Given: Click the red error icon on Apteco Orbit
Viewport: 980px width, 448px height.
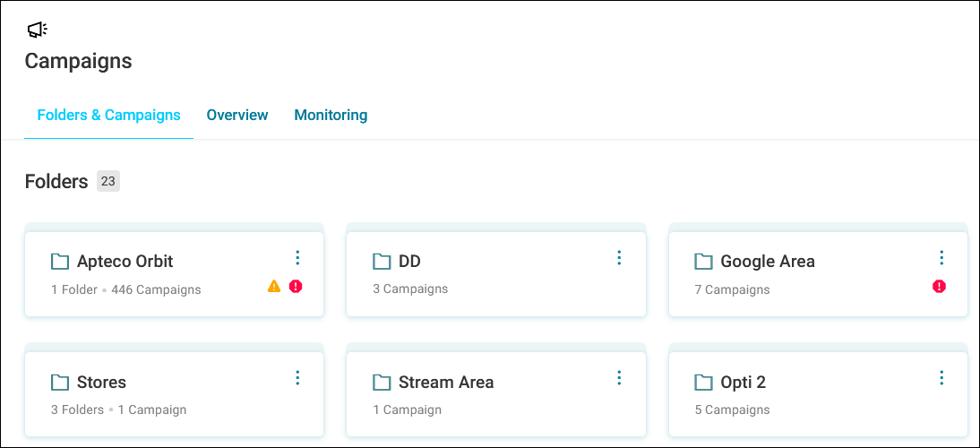Looking at the screenshot, I should pyautogui.click(x=296, y=286).
